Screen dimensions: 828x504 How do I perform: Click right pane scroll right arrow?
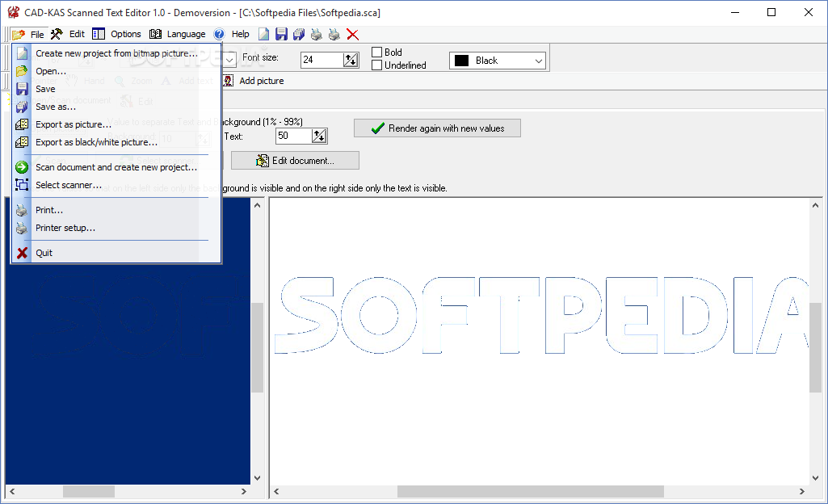802,491
